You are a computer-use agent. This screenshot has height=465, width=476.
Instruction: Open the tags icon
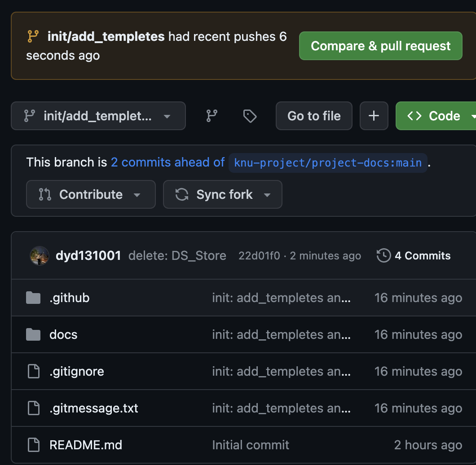pyautogui.click(x=250, y=116)
